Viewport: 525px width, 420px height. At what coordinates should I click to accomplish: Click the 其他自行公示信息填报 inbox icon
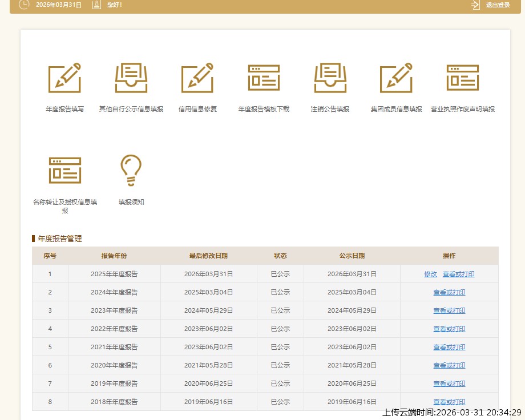click(131, 78)
